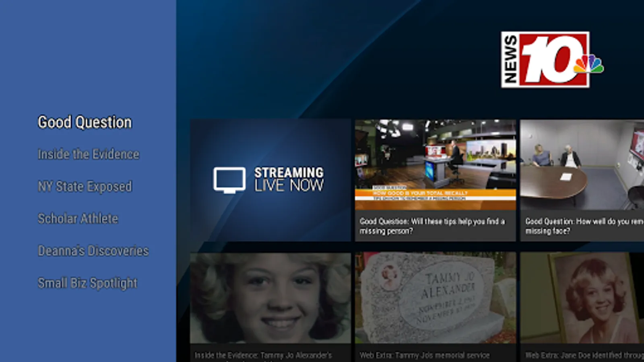Screen dimensions: 644x362
Task: Select the Good Question category
Action: click(85, 122)
